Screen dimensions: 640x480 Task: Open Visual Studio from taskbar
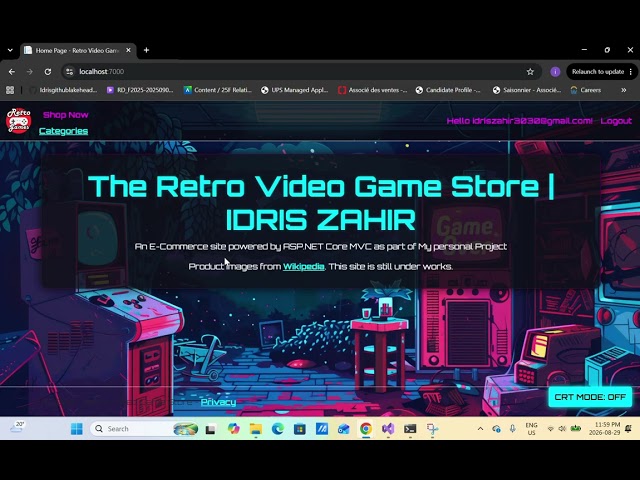[388, 429]
